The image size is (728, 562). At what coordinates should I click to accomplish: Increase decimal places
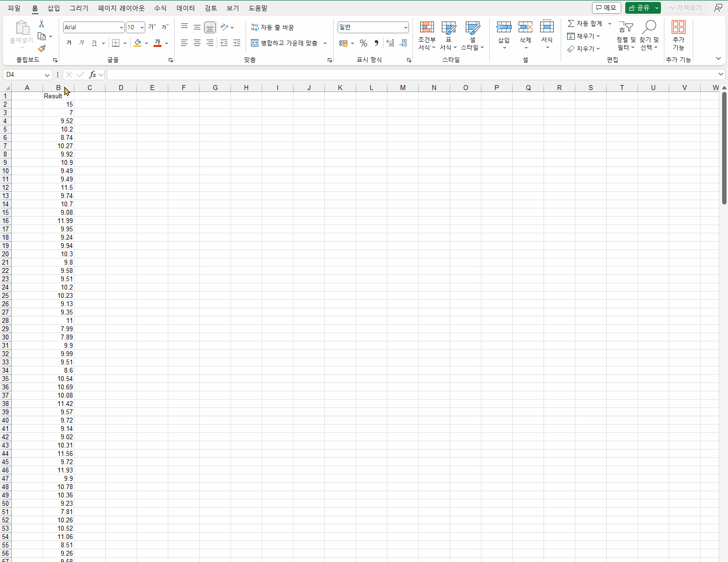tap(390, 43)
